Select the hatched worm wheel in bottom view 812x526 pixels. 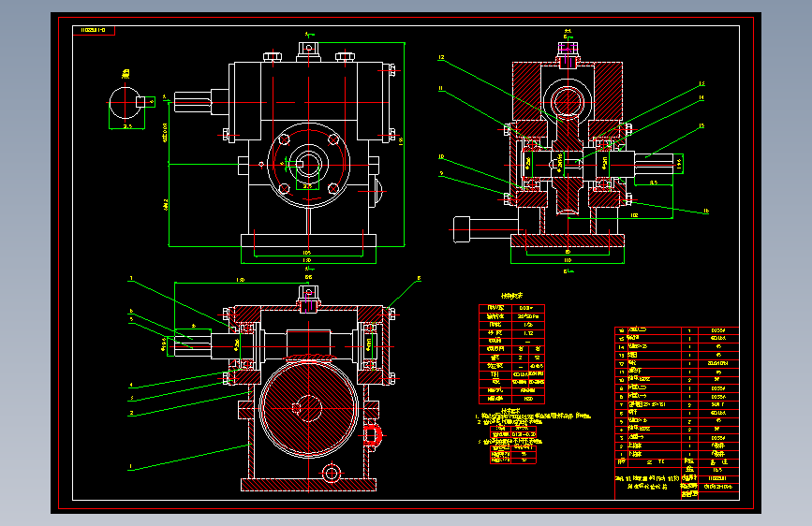[309, 408]
